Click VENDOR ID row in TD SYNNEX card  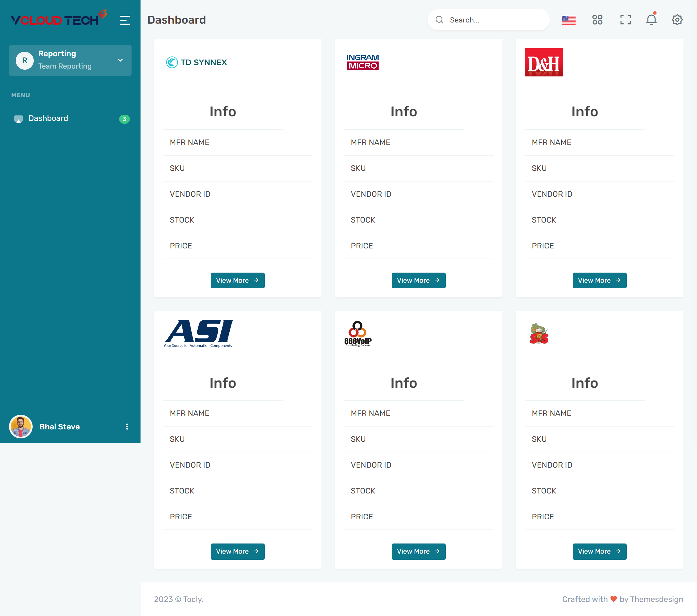click(x=238, y=194)
